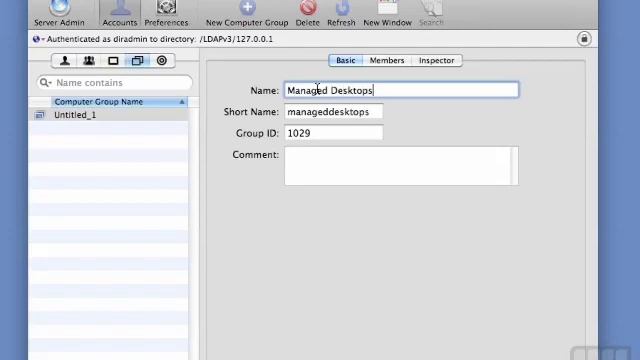640x360 pixels.
Task: Click the Untitled_1 group icon
Action: [x=40, y=115]
